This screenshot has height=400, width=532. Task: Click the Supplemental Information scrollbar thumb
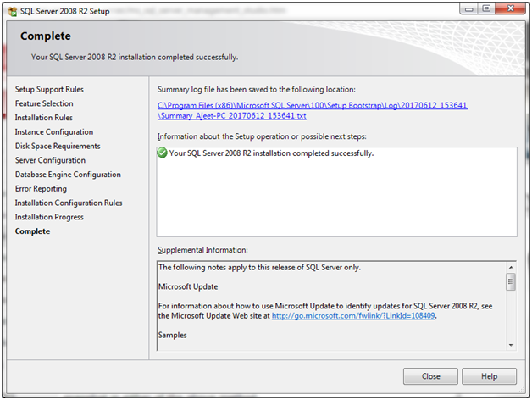click(510, 282)
